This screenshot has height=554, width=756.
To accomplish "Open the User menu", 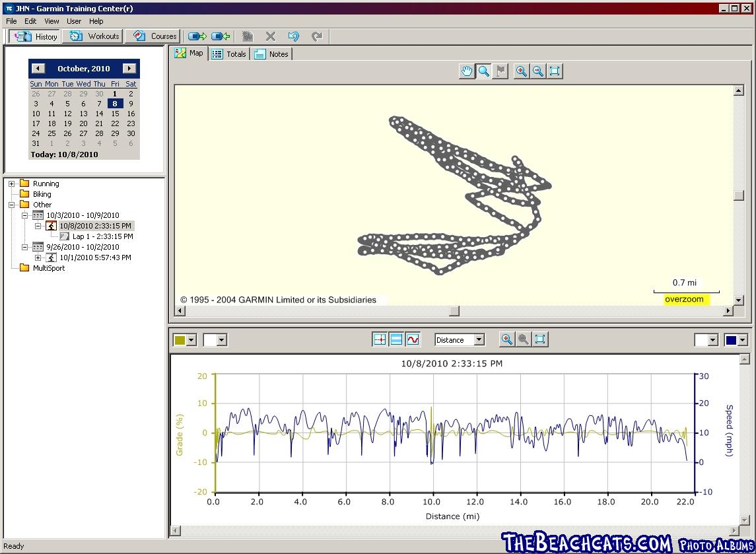I will tap(74, 21).
